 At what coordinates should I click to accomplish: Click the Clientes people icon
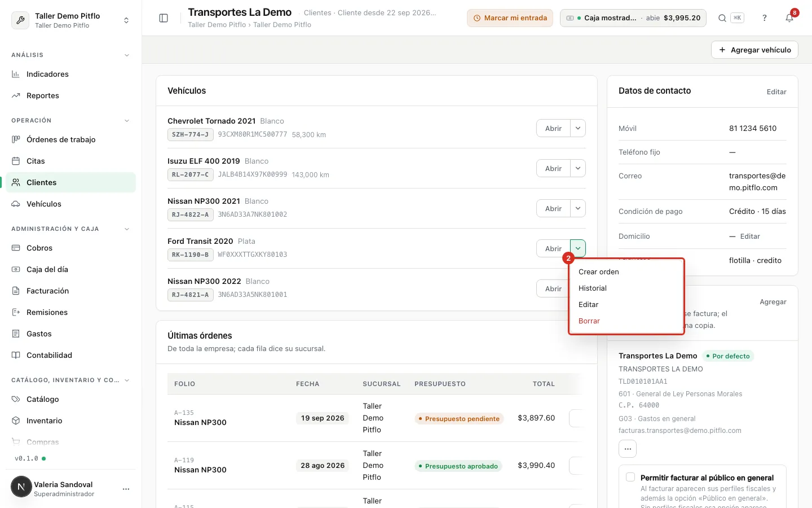tap(16, 182)
